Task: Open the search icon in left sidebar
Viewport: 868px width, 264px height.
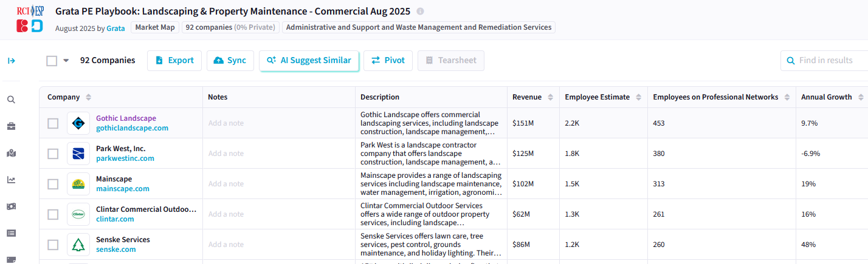Action: click(11, 100)
